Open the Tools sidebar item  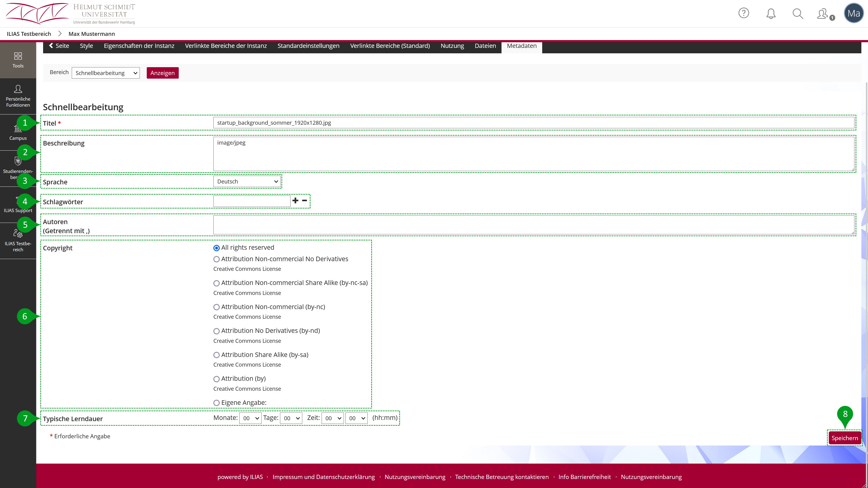pos(18,60)
